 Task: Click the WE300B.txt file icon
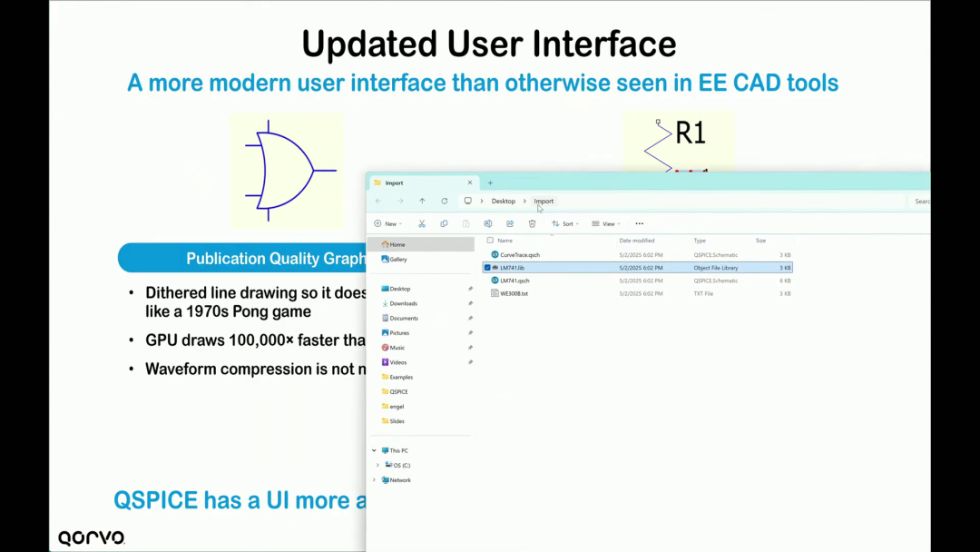(495, 293)
